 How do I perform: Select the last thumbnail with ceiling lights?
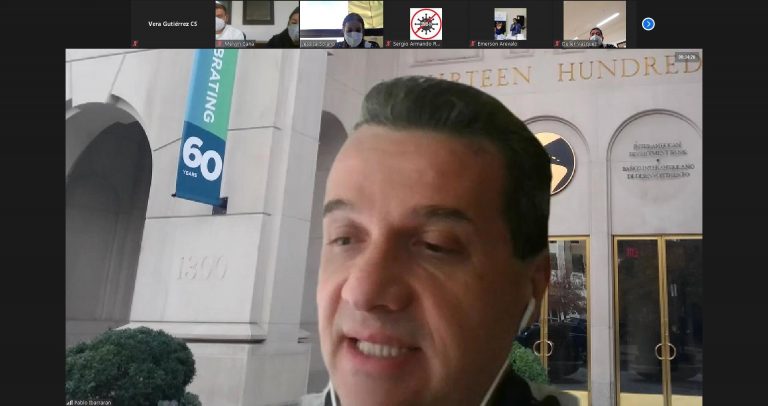pos(595,22)
